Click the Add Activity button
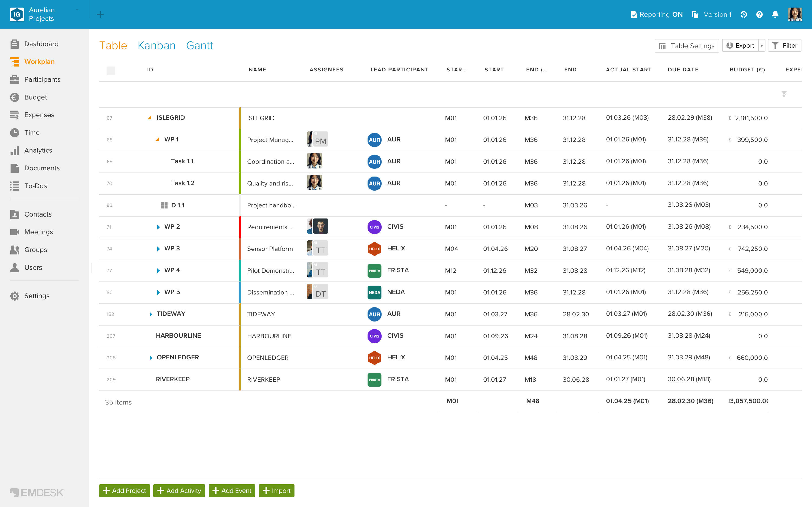Image resolution: width=812 pixels, height=507 pixels. tap(179, 491)
